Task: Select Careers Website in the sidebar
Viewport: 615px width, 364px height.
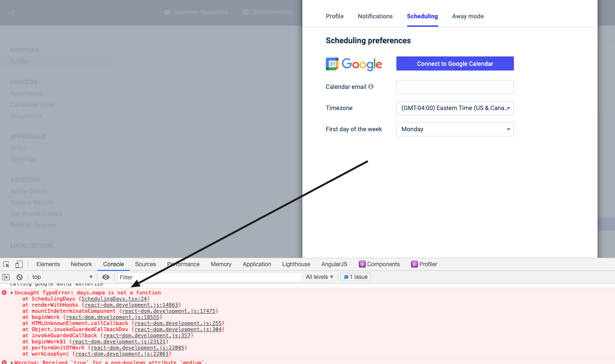Action: [x=32, y=202]
